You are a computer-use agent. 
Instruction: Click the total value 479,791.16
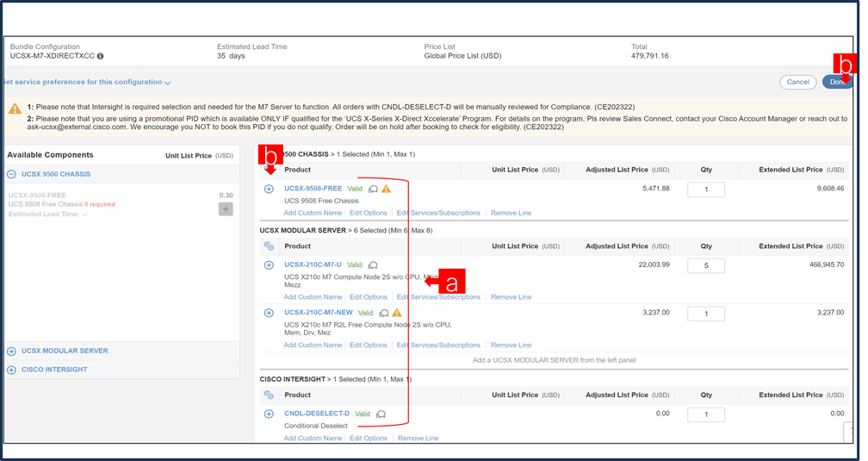[650, 56]
